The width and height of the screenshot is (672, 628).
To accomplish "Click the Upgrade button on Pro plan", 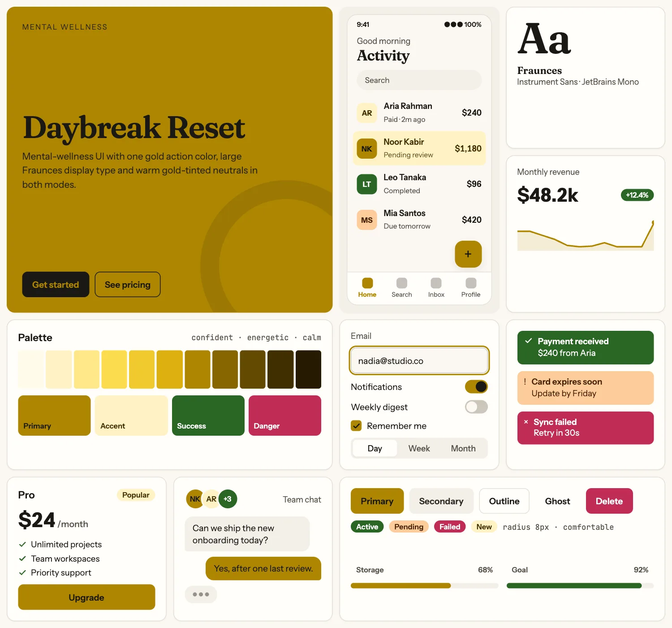I will [86, 597].
